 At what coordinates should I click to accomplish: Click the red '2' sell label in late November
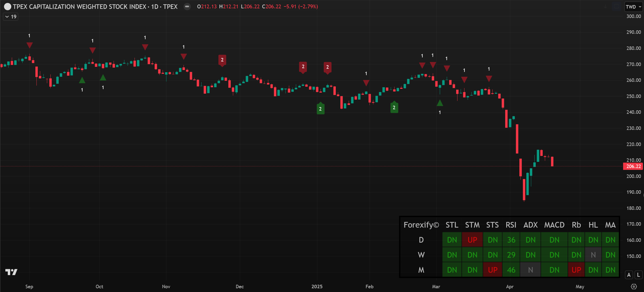click(x=222, y=60)
